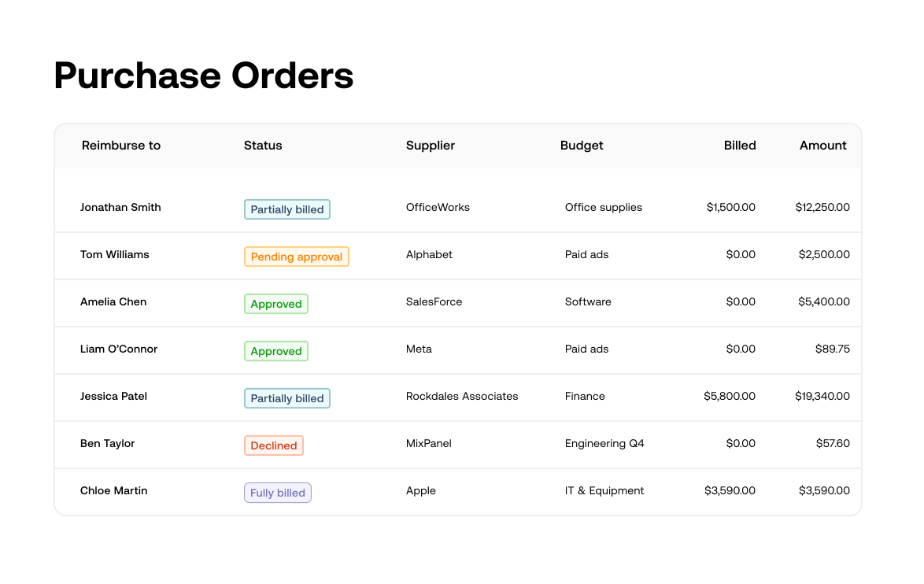Select the Jessica Patel name cell
This screenshot has height=584, width=924.
pyautogui.click(x=113, y=396)
